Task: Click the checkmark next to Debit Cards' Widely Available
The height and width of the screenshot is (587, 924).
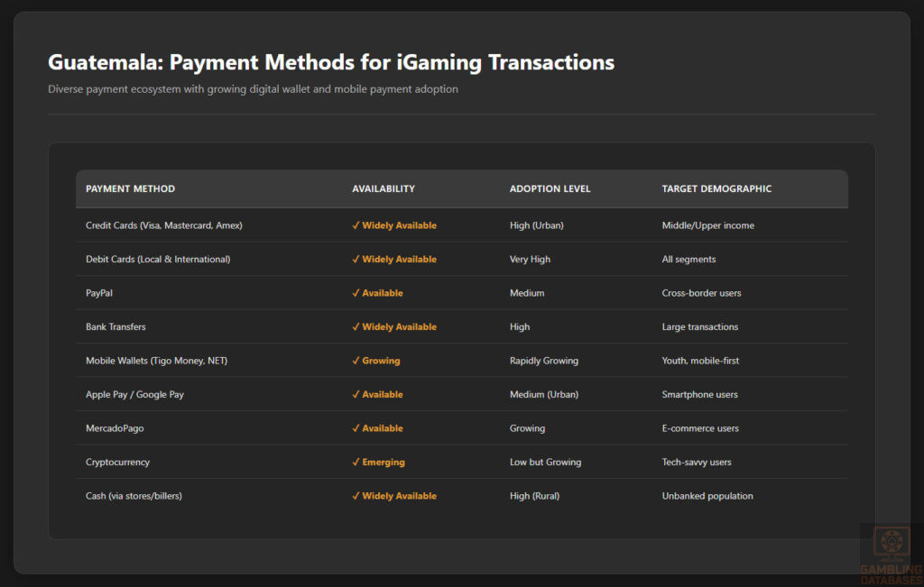Action: (356, 259)
